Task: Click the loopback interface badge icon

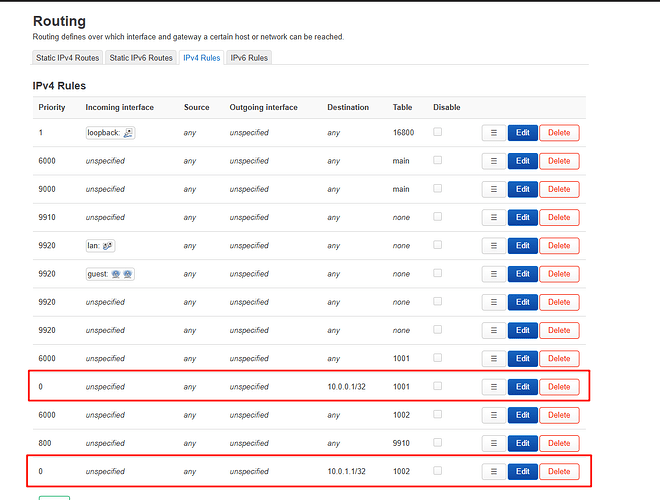Action: click(x=127, y=133)
